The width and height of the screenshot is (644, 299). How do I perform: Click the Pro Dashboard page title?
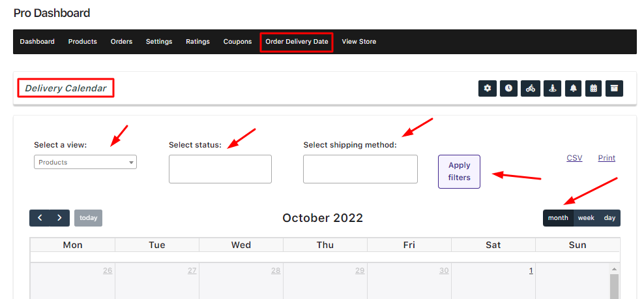pyautogui.click(x=51, y=13)
